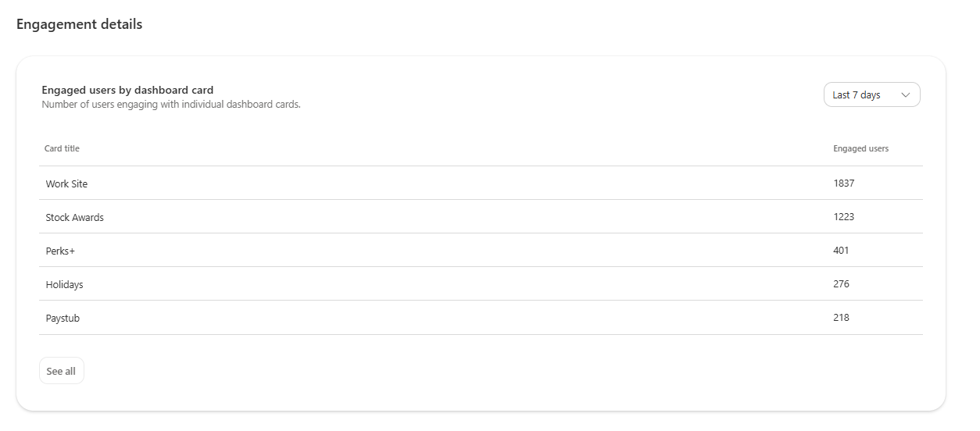Click the Card title column header
This screenshot has width=980, height=431.
62,148
